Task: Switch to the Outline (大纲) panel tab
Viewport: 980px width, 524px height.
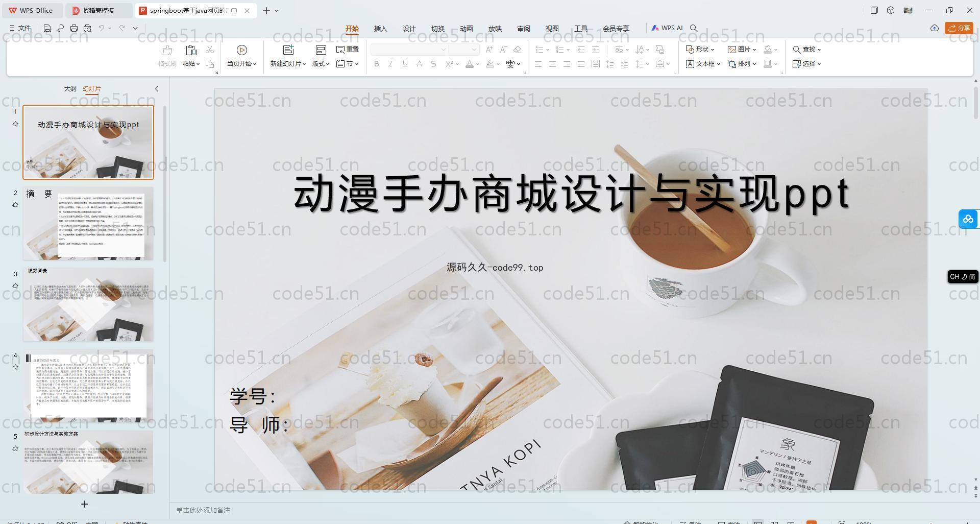Action: pos(70,88)
